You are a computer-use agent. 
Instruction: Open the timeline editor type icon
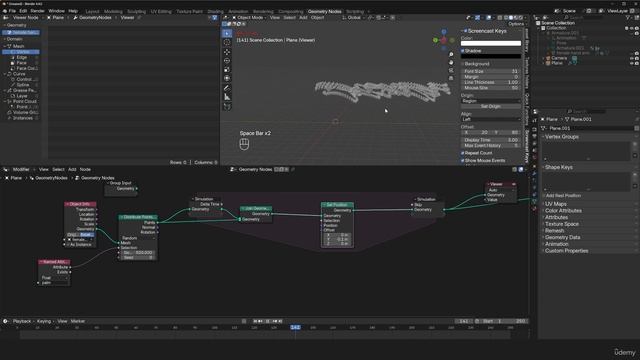5,321
